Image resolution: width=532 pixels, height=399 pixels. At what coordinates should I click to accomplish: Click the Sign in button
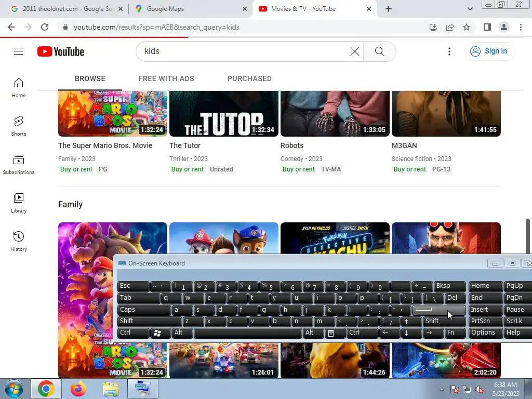click(489, 51)
